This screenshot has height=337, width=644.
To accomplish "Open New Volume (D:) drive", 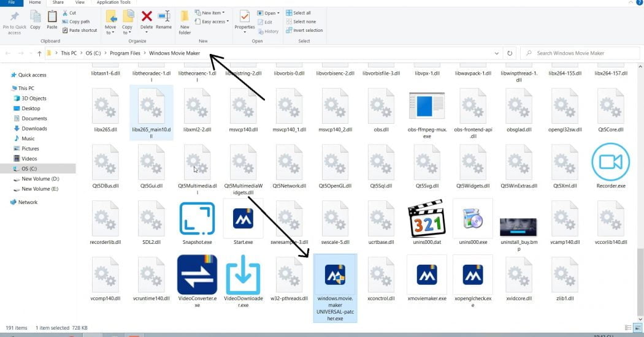I will pos(40,178).
